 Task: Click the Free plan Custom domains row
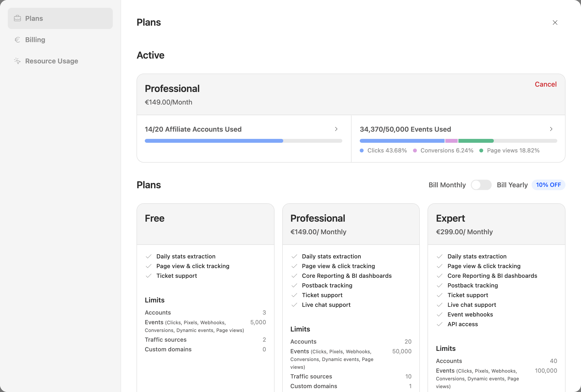pos(205,349)
